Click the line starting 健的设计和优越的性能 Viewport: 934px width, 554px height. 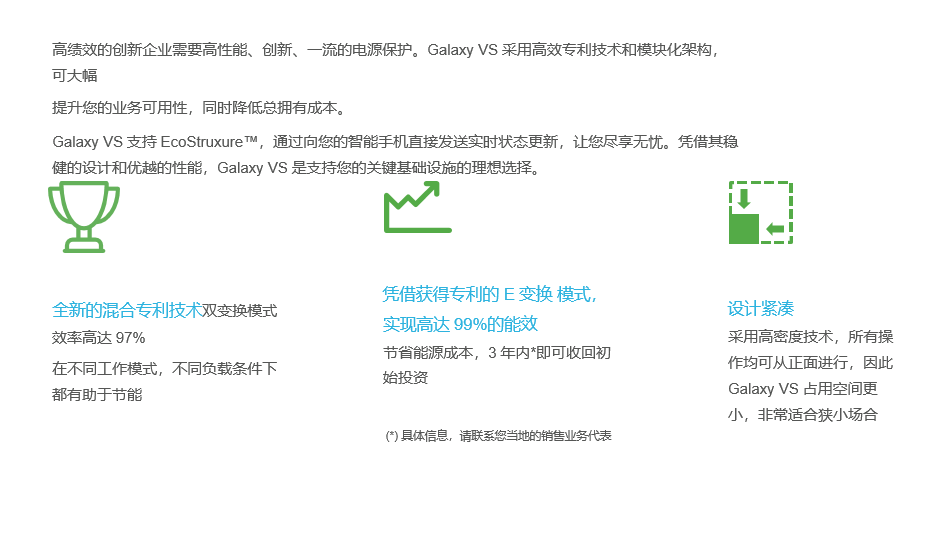(x=297, y=168)
